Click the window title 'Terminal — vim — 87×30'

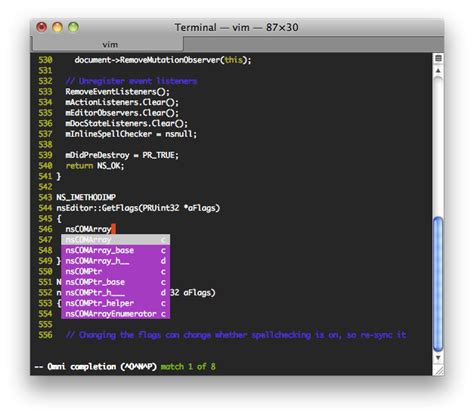(236, 27)
